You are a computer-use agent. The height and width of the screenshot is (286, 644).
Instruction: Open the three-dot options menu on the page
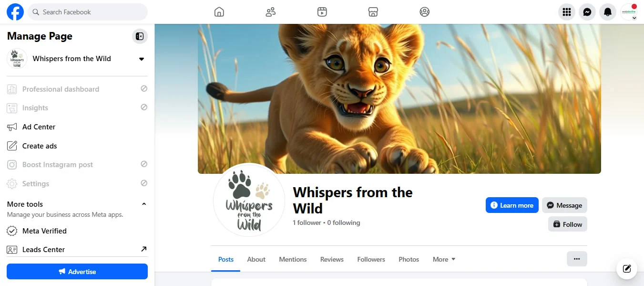577,258
